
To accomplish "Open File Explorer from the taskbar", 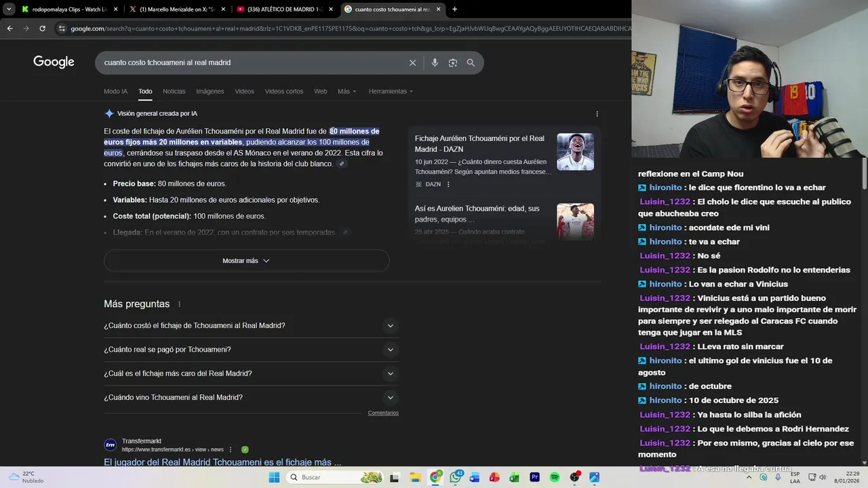I will tap(416, 477).
